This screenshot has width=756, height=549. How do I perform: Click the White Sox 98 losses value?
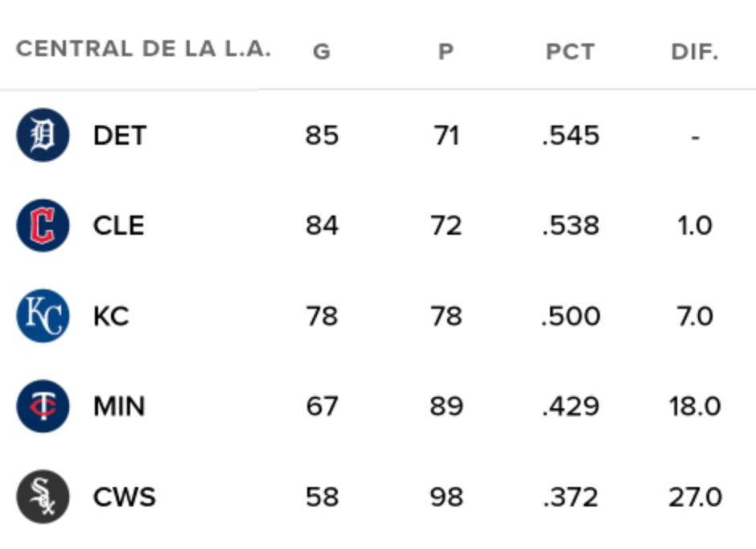coord(446,497)
